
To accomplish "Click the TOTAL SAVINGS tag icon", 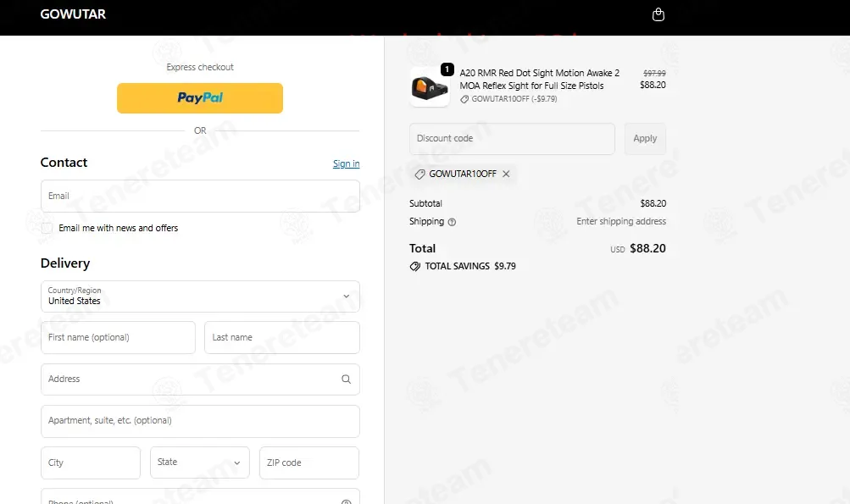I will [414, 266].
